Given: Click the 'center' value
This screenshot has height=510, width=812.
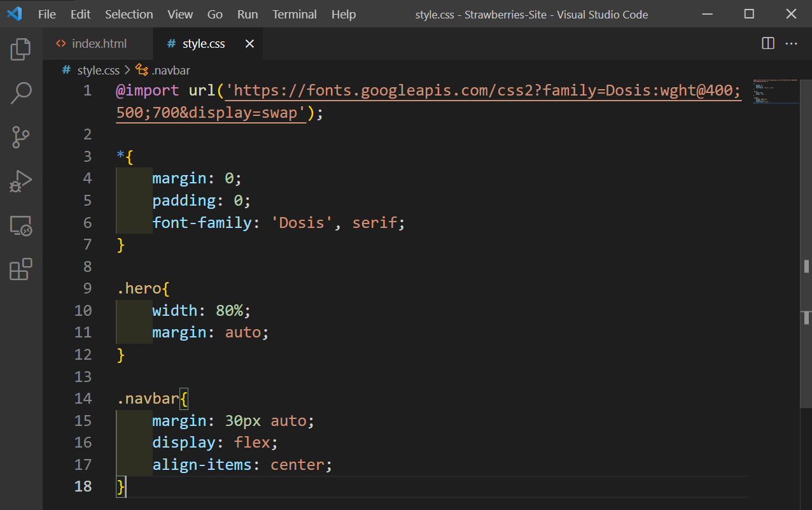Looking at the screenshot, I should point(297,465).
